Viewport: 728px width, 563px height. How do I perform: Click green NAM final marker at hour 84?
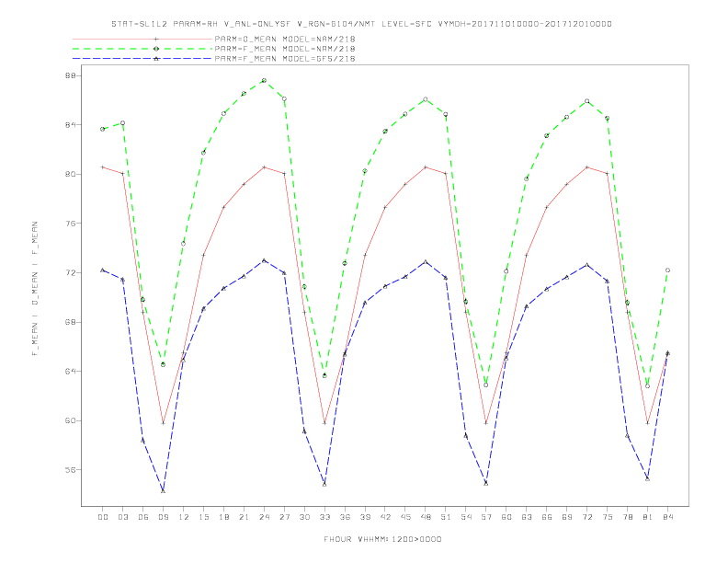pyautogui.click(x=667, y=270)
